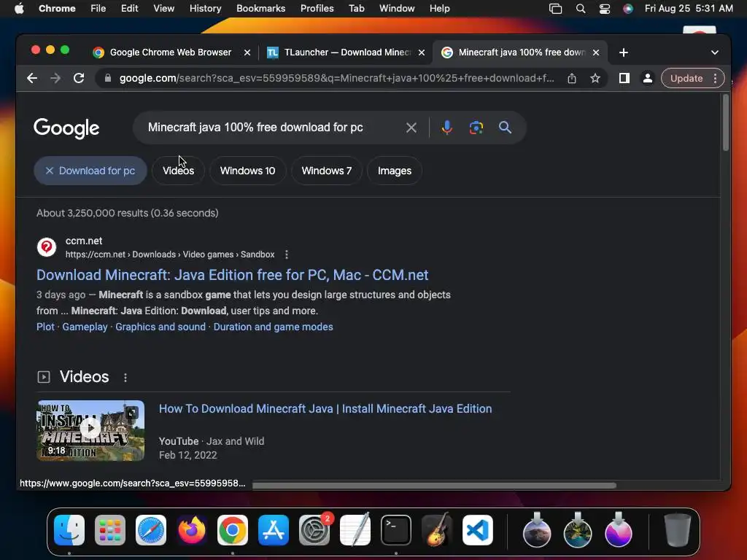Open the Plot sitelink
This screenshot has height=560, width=747.
tap(46, 327)
